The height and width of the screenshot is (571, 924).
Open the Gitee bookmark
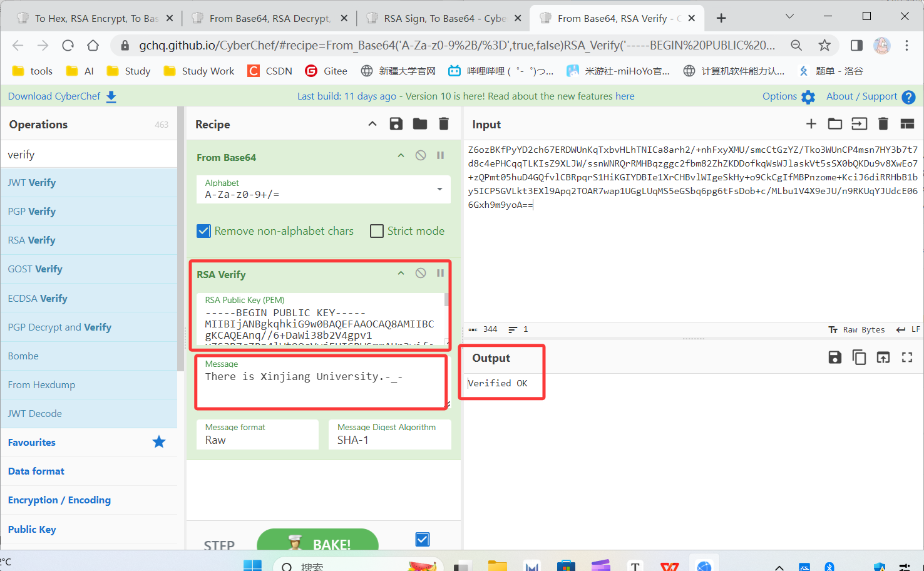(x=326, y=71)
